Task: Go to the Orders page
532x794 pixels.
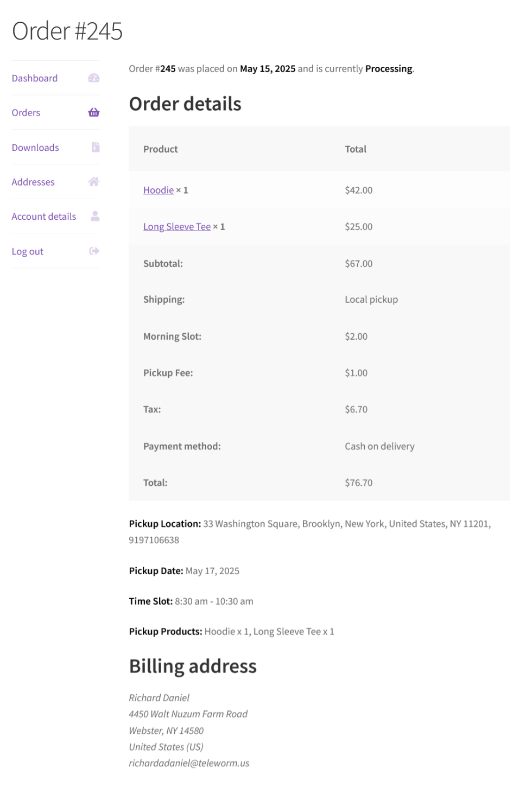Action: (26, 113)
